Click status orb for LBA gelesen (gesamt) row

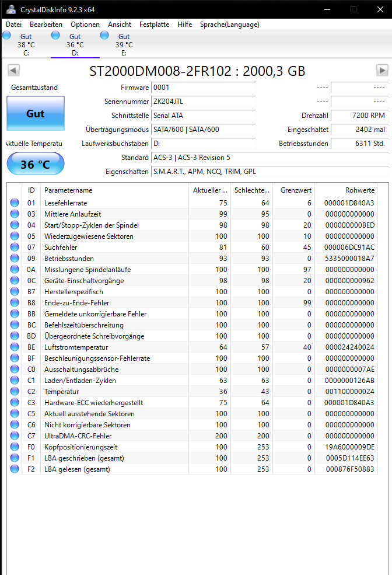pyautogui.click(x=15, y=469)
